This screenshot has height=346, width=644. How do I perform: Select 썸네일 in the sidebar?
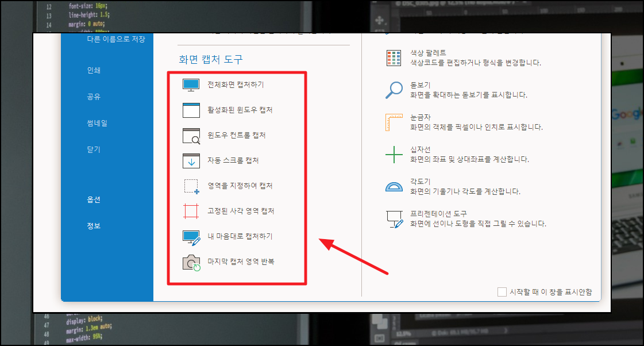click(97, 123)
